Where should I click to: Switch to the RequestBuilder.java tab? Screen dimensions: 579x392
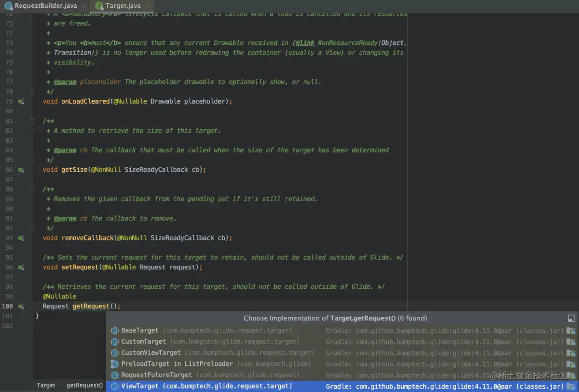tap(45, 6)
